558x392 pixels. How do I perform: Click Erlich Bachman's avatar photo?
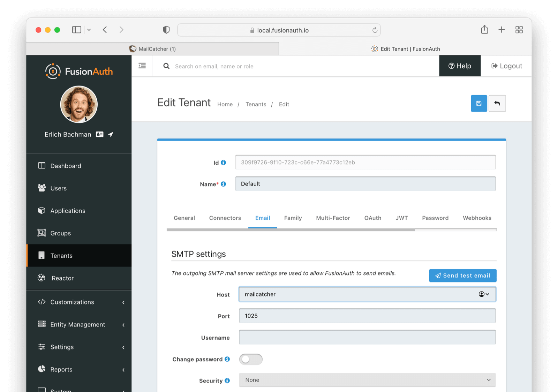pos(79,104)
